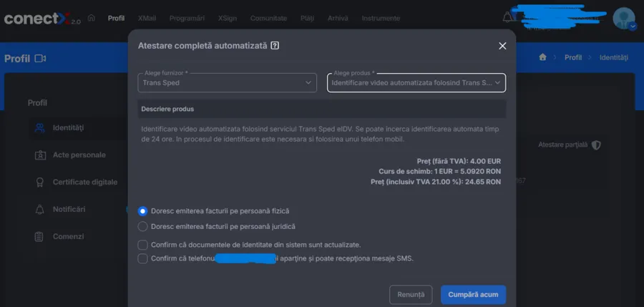
Task: Open the Programări menu item
Action: point(187,19)
